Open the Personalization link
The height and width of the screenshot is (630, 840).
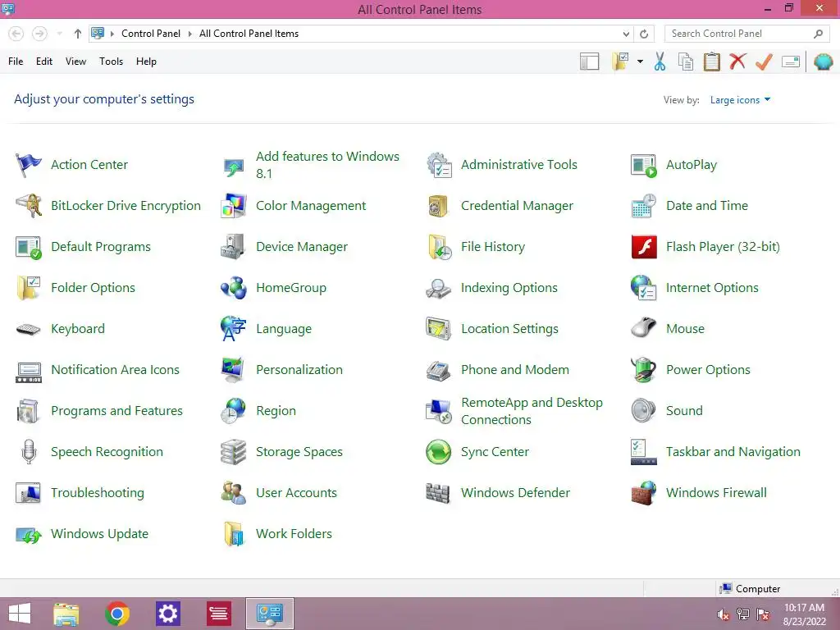point(299,370)
